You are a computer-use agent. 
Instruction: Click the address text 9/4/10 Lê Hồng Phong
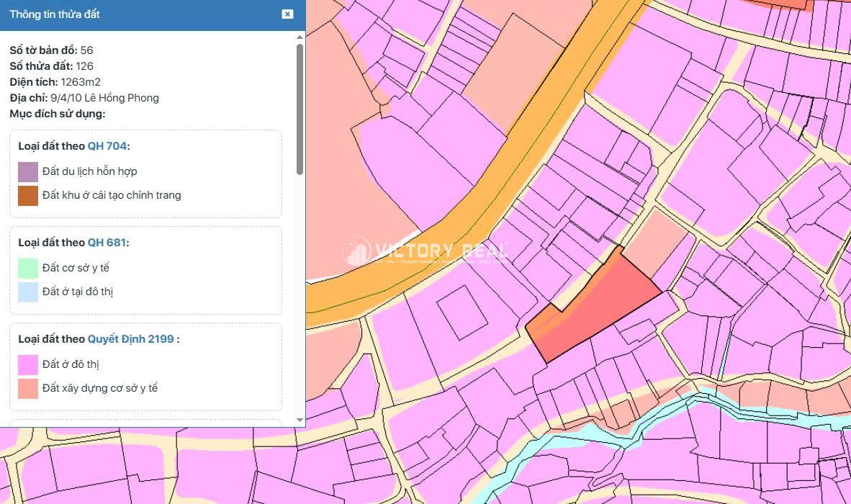104,98
